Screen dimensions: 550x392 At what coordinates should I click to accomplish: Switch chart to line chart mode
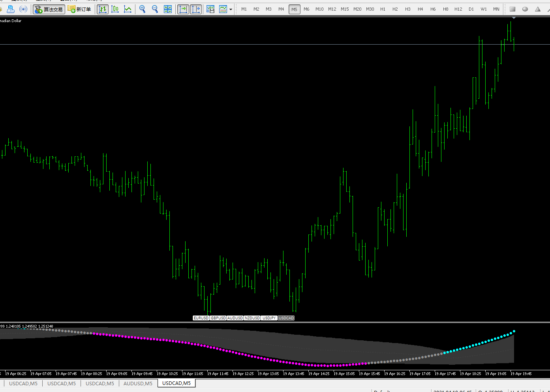pyautogui.click(x=128, y=9)
